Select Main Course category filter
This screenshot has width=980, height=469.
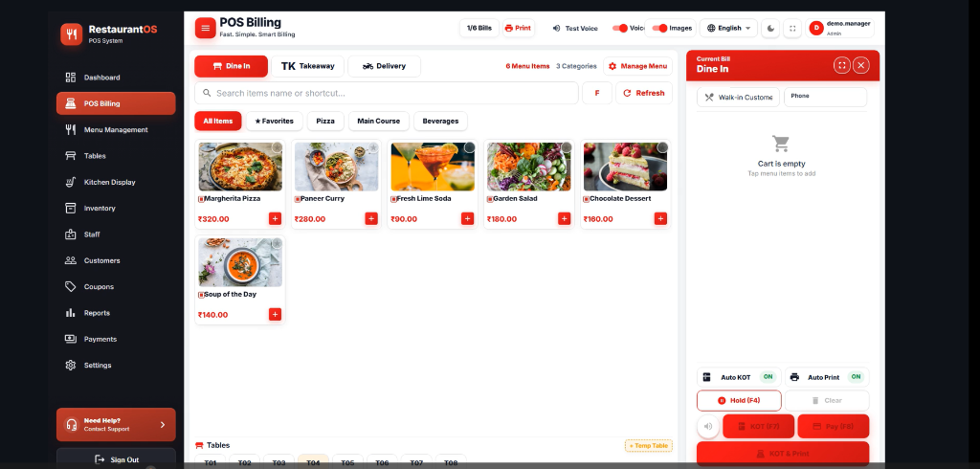pos(379,122)
